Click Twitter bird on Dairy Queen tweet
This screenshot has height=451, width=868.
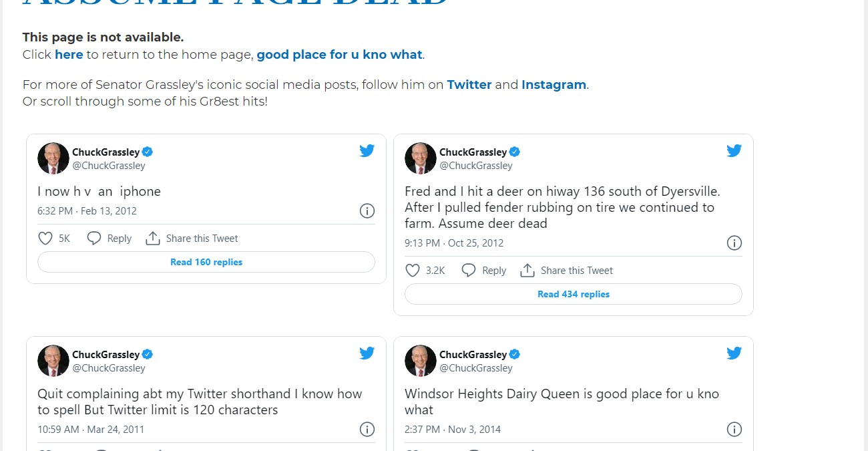click(x=734, y=353)
